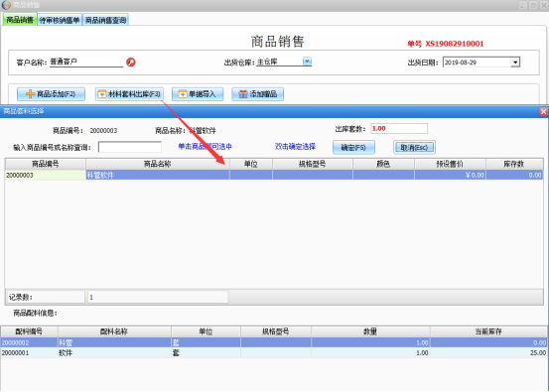Click the 出库套数 quantity field
The height and width of the screenshot is (392, 549).
tap(399, 128)
